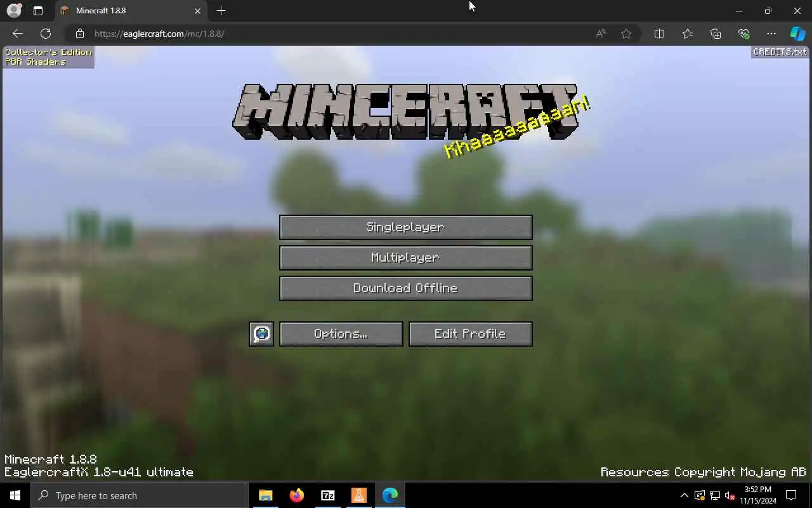Open the orange flask app in taskbar
Viewport: 812px width, 508px height.
(x=358, y=495)
